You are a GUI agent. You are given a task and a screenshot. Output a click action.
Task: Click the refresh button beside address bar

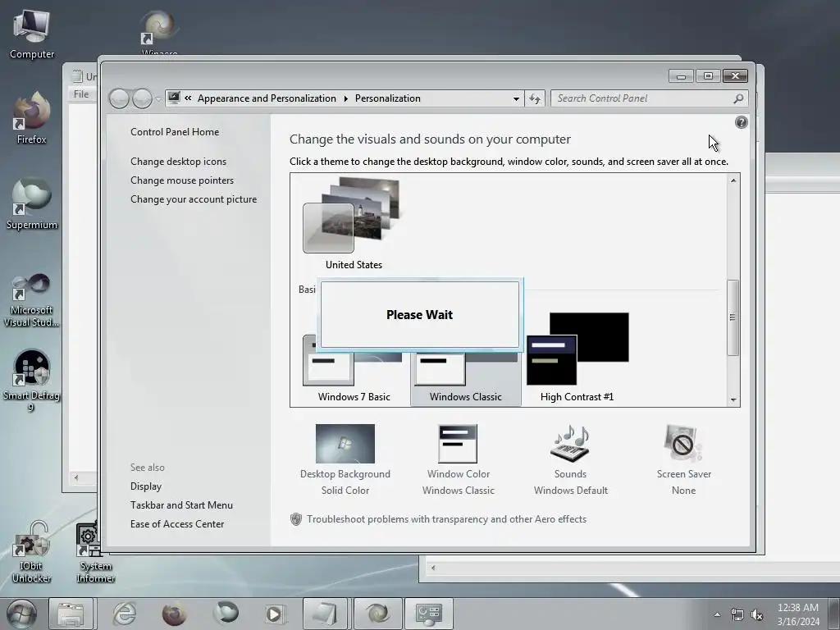coord(535,98)
